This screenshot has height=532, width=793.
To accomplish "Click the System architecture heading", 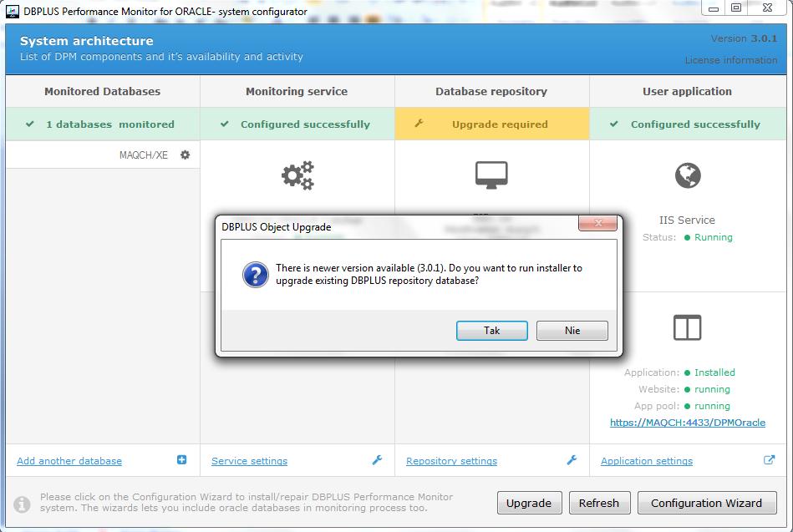I will 86,41.
